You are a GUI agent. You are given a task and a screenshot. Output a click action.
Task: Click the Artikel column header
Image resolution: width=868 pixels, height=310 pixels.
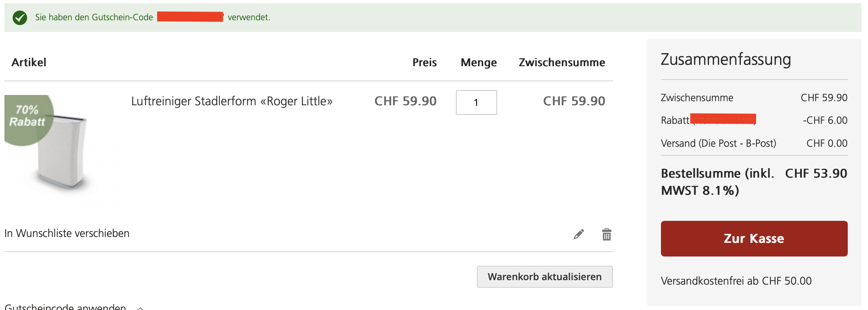pyautogui.click(x=29, y=62)
